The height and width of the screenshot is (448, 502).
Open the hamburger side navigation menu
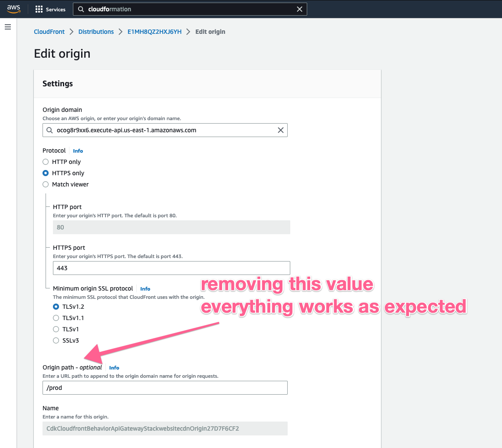pyautogui.click(x=8, y=27)
